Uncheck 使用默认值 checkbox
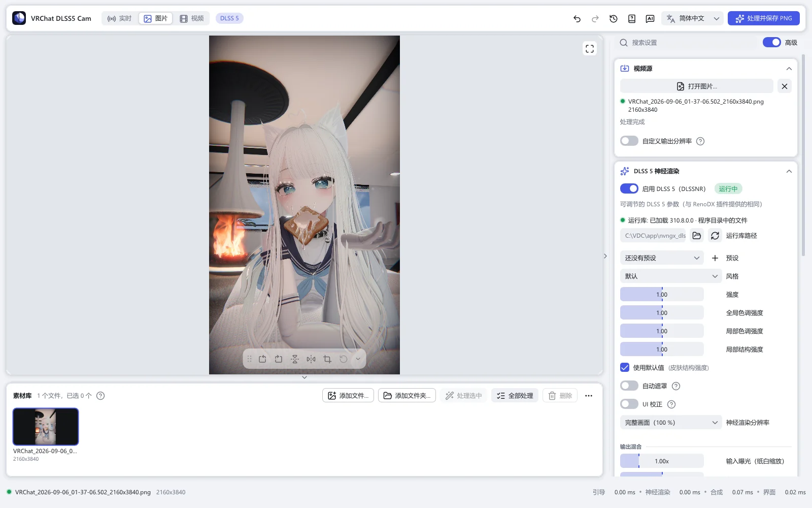Viewport: 812px width, 508px height. (625, 367)
